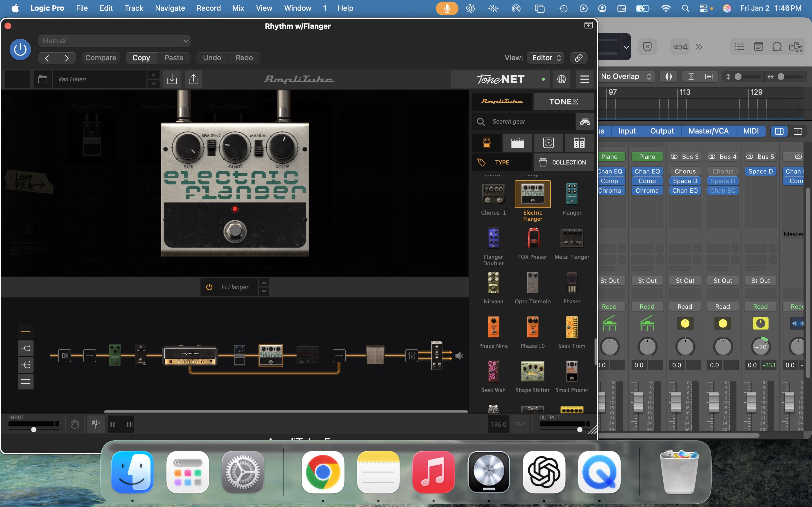Click the OUTPUT level slider handle
Screen dimensions: 812x507
[579, 430]
